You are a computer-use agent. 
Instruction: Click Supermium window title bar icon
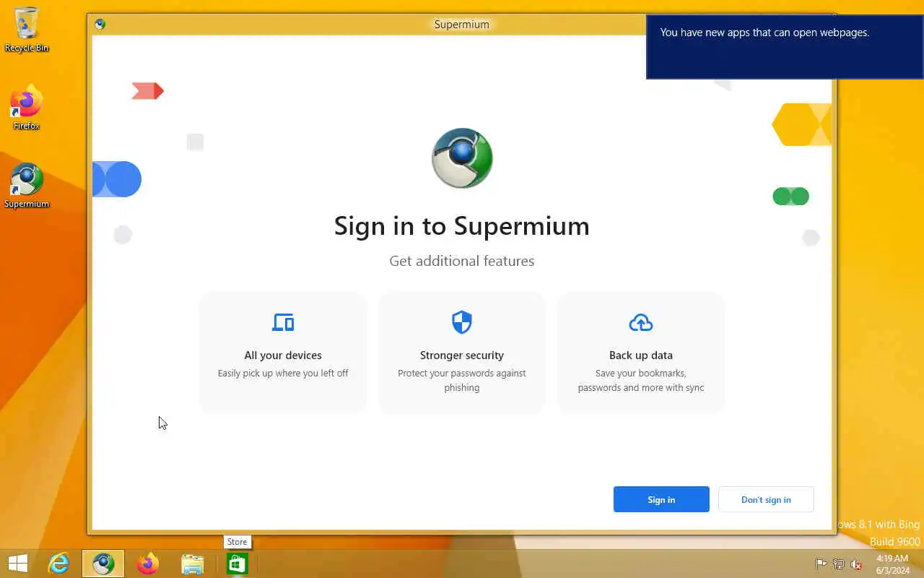100,24
